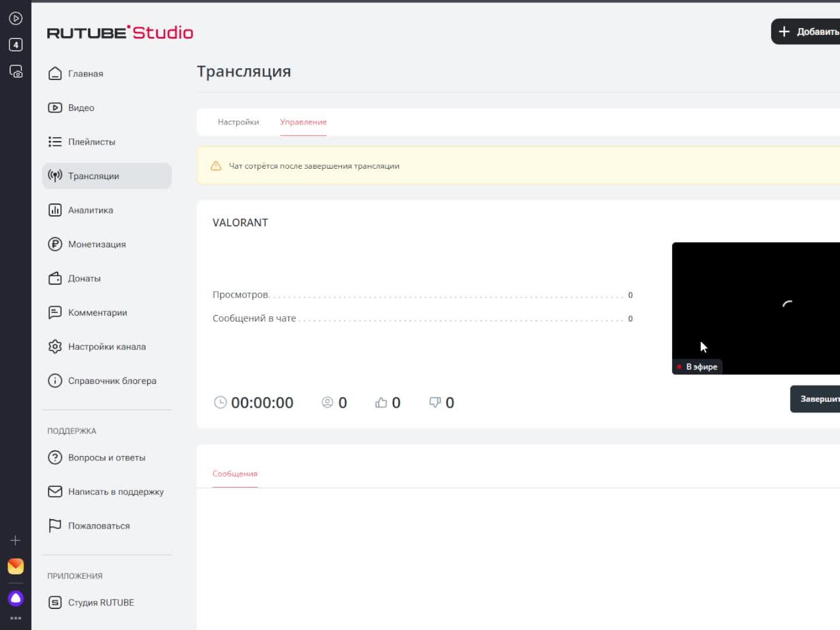Open the Yandex Mail icon in left strip

coord(16,566)
